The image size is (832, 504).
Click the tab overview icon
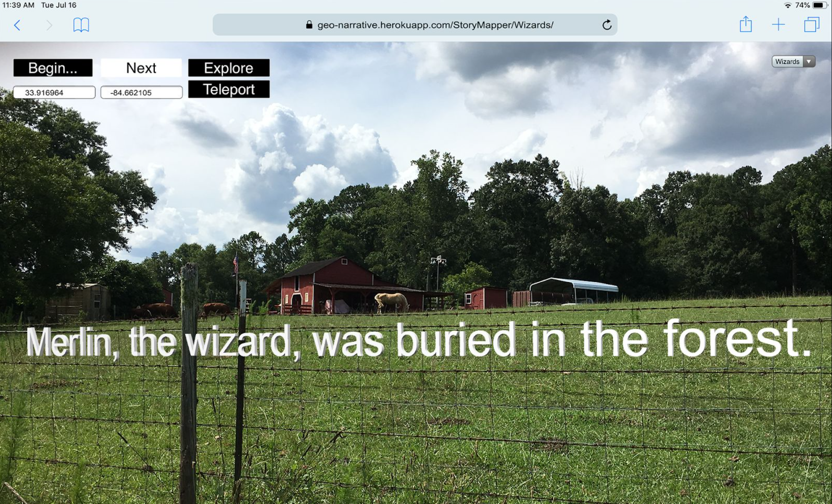coord(811,24)
